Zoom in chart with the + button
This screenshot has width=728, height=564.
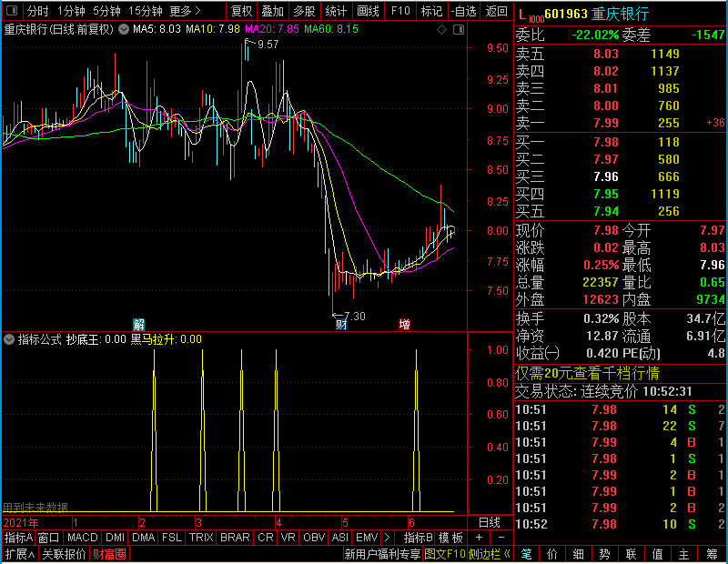[479, 538]
